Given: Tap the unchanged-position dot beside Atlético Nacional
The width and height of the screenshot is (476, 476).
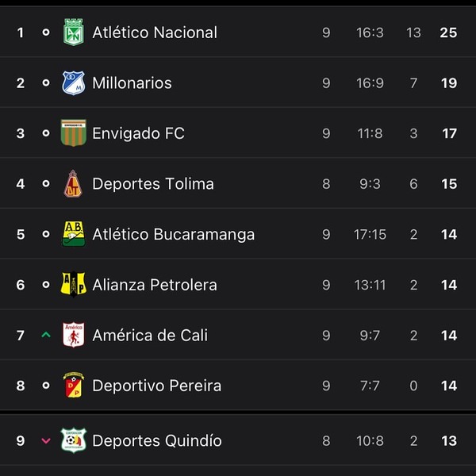Looking at the screenshot, I should (46, 33).
